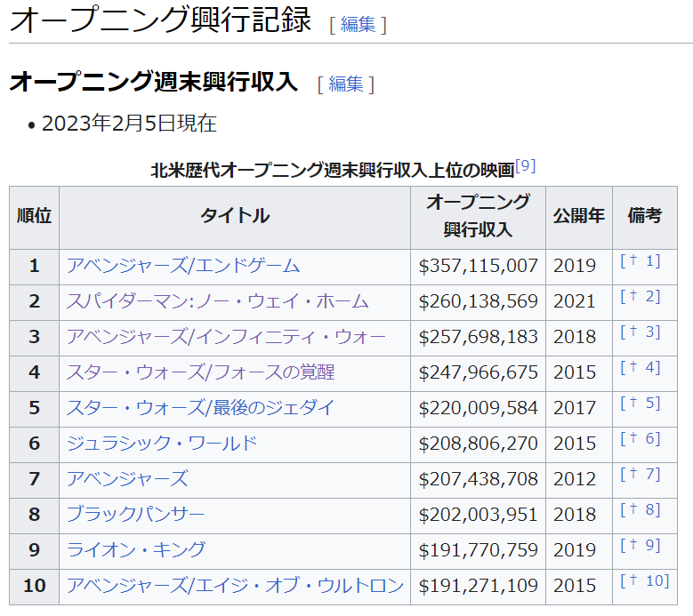693x616 pixels.
Task: Open footnote [† 1] for Endgame row
Action: [x=641, y=261]
